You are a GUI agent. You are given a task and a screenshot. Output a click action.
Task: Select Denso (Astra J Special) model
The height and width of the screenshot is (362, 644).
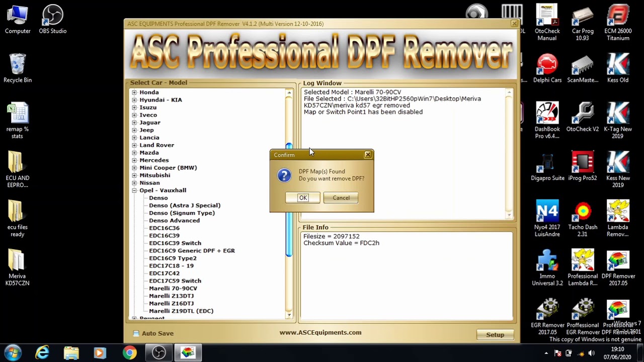pos(185,206)
